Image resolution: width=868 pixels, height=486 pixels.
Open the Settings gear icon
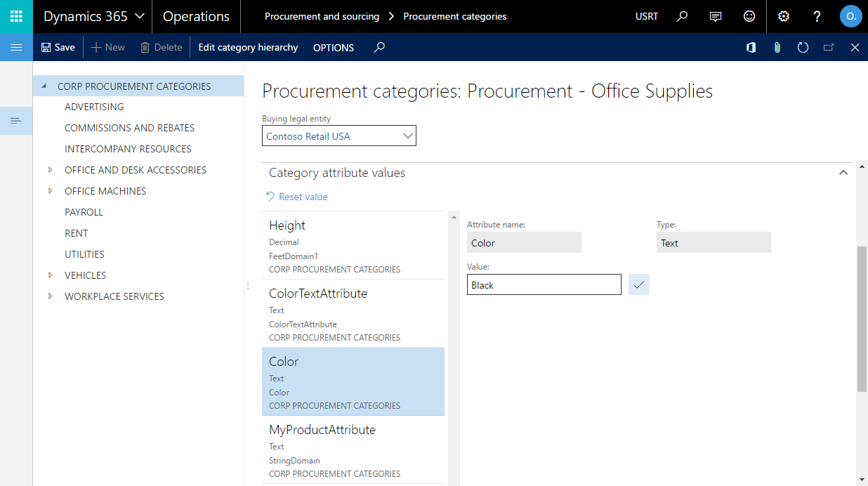pyautogui.click(x=783, y=16)
